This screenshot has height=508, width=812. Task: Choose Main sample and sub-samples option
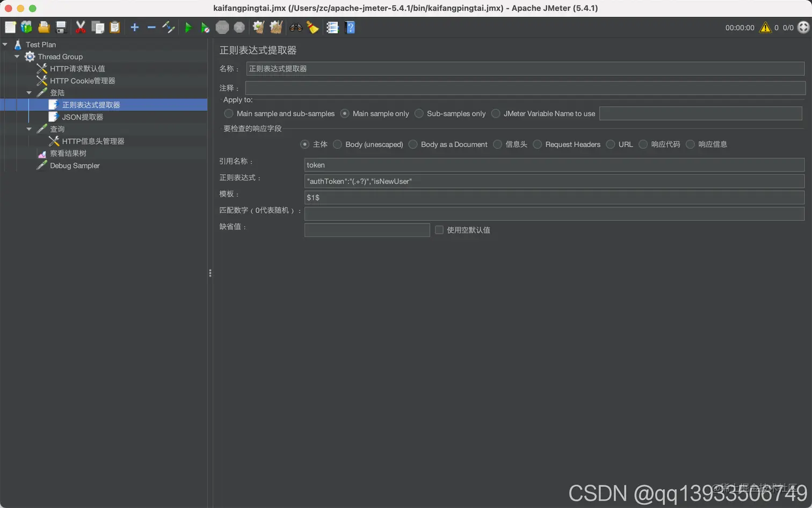click(229, 113)
